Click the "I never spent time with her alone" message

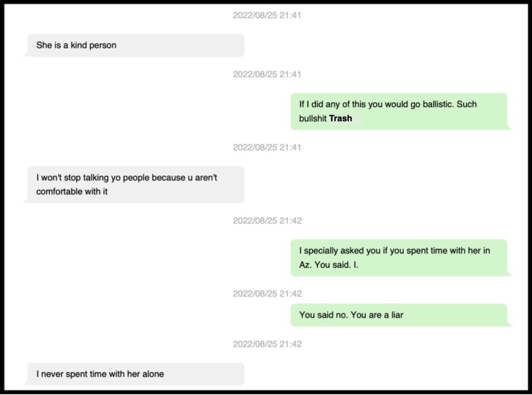[x=135, y=374]
